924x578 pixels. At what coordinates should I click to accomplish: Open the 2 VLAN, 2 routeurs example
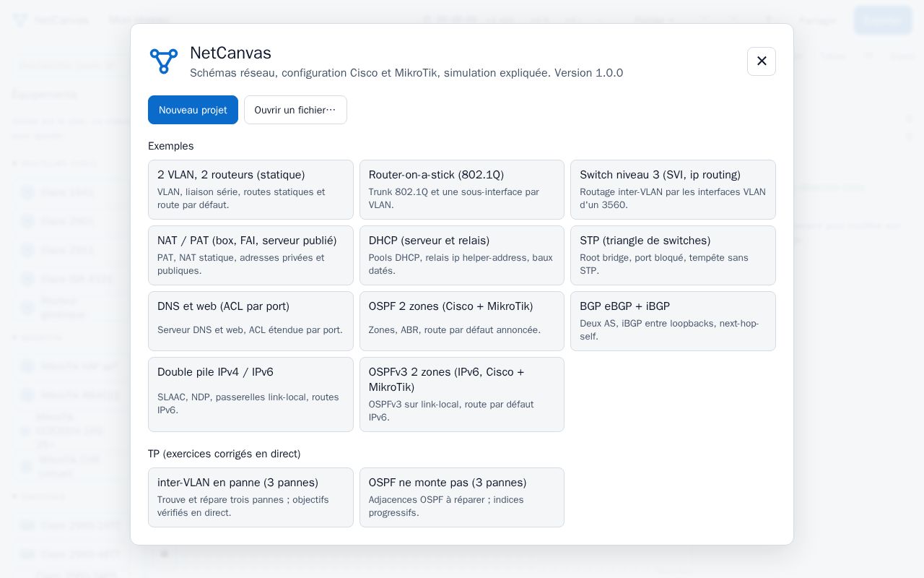250,189
